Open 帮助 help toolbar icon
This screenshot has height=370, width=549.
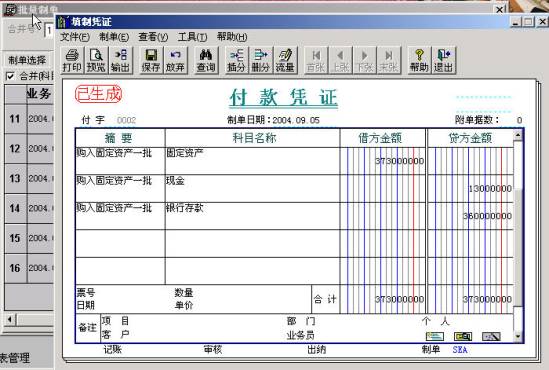tap(419, 61)
